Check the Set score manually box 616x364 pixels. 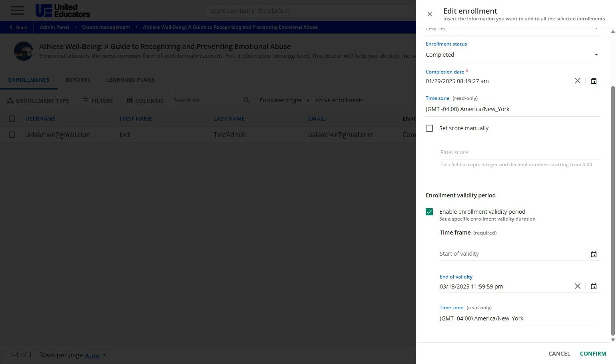[429, 128]
